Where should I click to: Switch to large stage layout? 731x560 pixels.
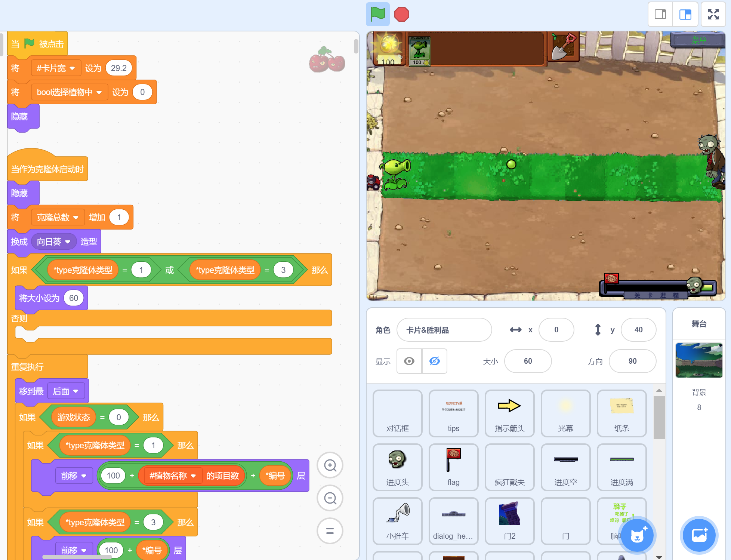pos(685,15)
